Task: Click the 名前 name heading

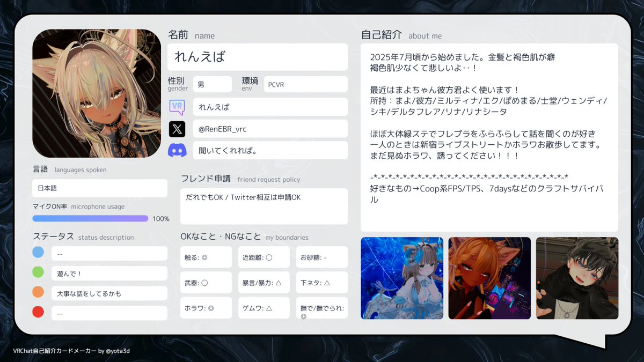Action: [192, 35]
